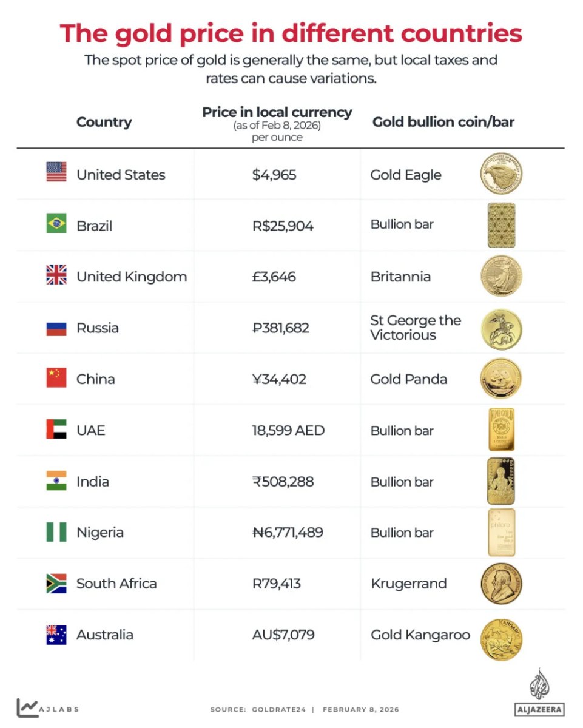Click the UAE gold bullion bar image
This screenshot has height=728, width=583.
(501, 430)
